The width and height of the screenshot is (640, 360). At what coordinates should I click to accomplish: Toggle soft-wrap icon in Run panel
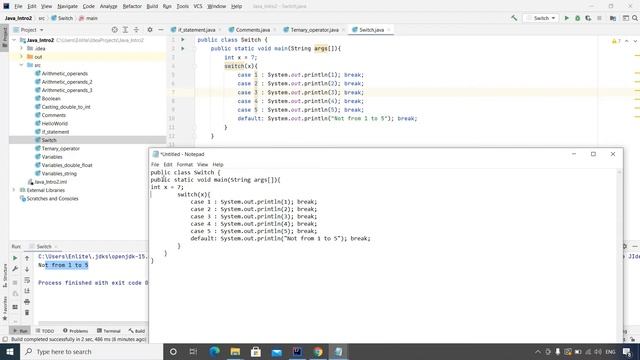27,280
